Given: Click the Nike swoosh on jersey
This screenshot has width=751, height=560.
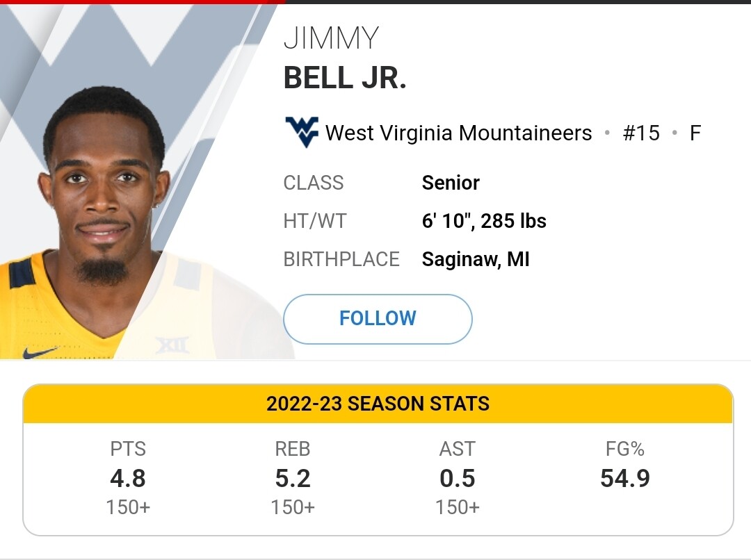Looking at the screenshot, I should tap(39, 353).
